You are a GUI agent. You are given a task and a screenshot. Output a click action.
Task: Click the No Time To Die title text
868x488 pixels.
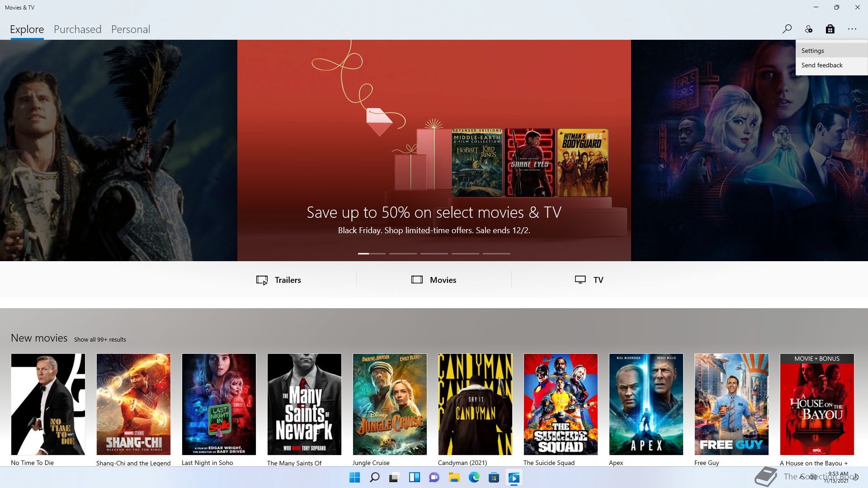[x=32, y=463]
